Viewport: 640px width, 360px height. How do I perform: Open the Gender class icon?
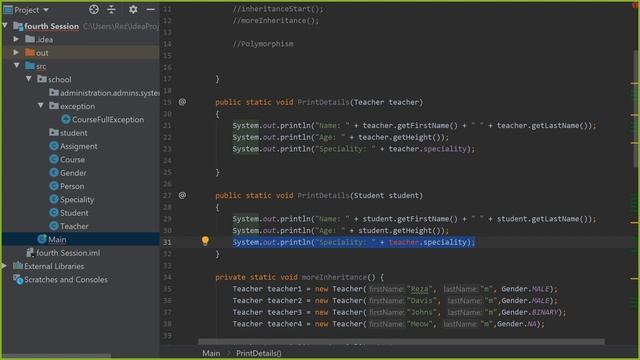pos(54,173)
